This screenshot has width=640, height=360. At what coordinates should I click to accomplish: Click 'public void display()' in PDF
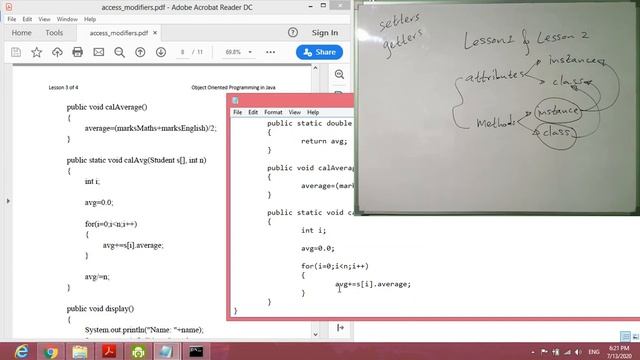click(x=100, y=309)
